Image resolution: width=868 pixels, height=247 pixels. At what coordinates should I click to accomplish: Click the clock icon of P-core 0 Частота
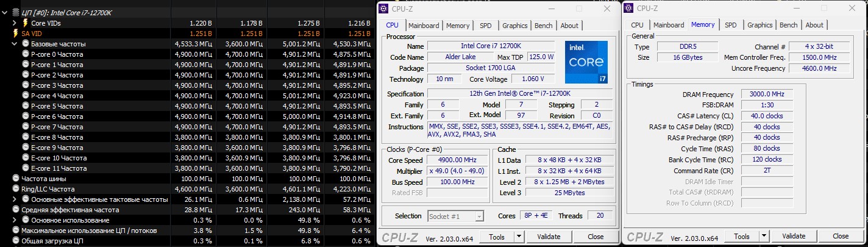point(25,54)
